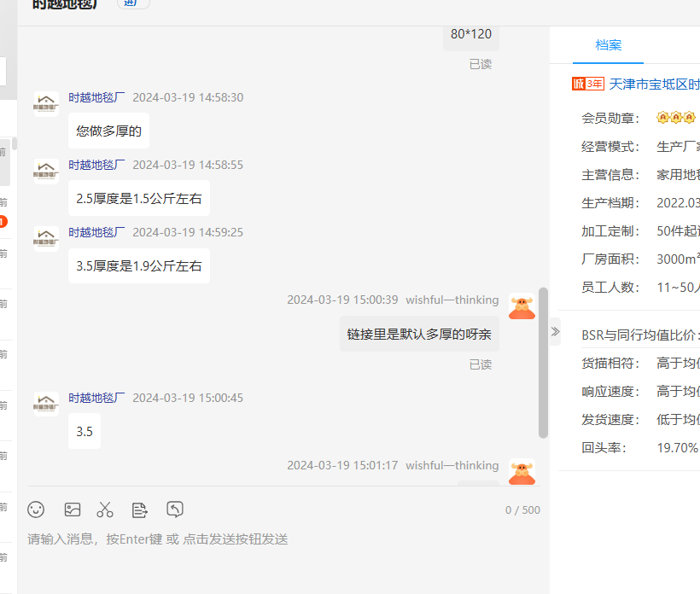
Task: Click wishful—thinking avatar at 15:01:17
Action: 522,472
